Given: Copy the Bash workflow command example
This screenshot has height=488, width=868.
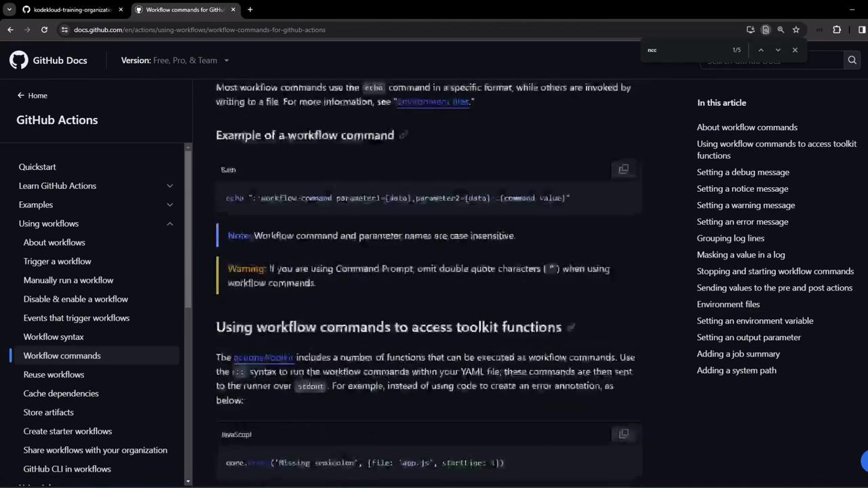Looking at the screenshot, I should (623, 169).
